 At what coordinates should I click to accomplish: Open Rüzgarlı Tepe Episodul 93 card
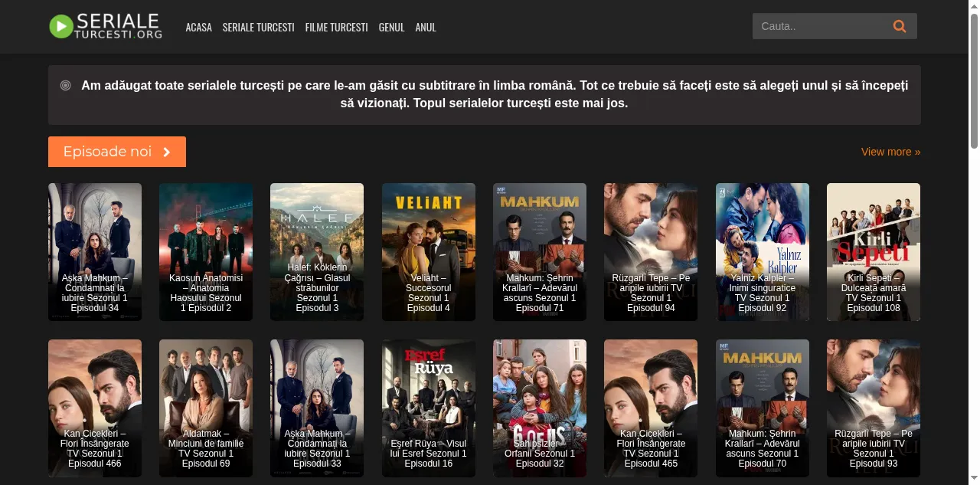[874, 408]
